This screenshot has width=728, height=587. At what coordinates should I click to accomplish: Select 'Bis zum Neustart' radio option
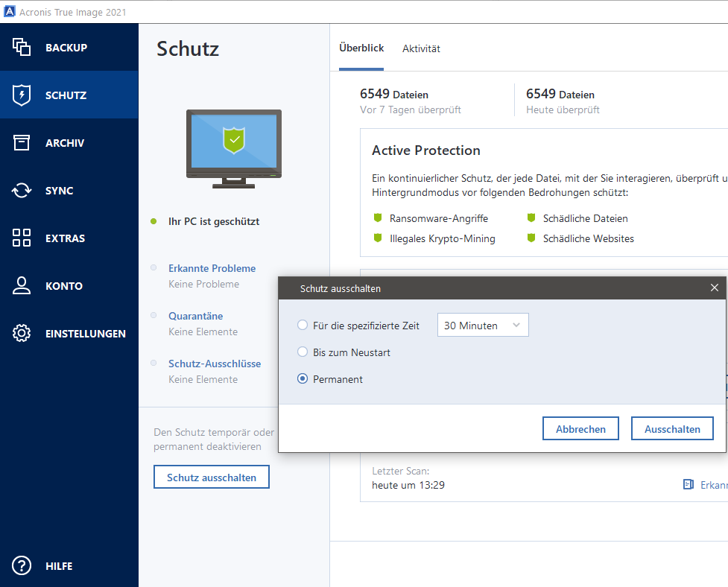tap(303, 352)
